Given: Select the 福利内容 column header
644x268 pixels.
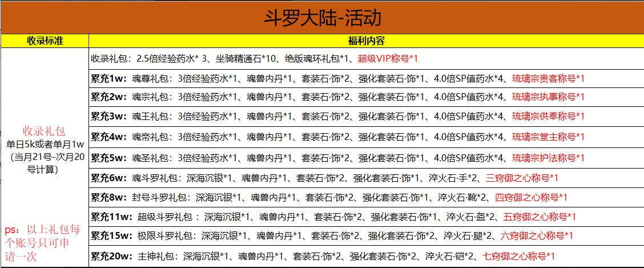Looking at the screenshot, I should (x=365, y=41).
